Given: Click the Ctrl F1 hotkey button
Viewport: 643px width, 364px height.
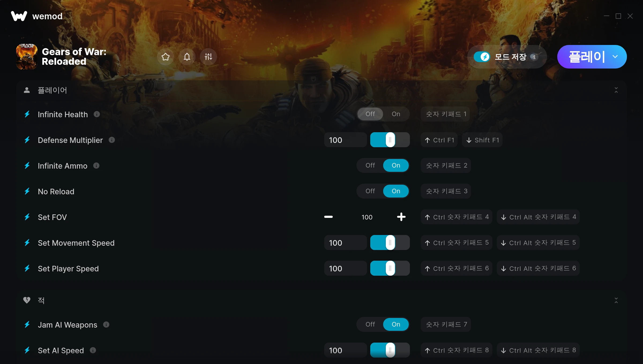Looking at the screenshot, I should pyautogui.click(x=439, y=140).
